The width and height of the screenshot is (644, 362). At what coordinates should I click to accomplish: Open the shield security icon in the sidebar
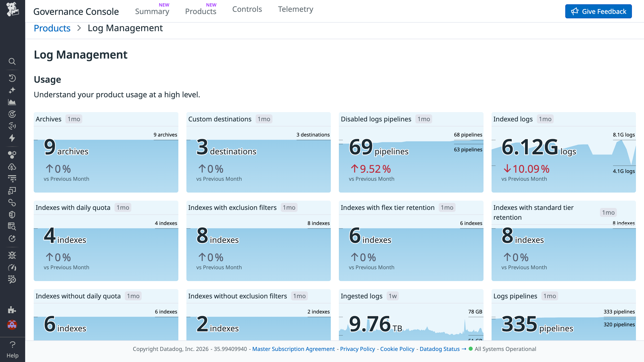[x=12, y=214]
